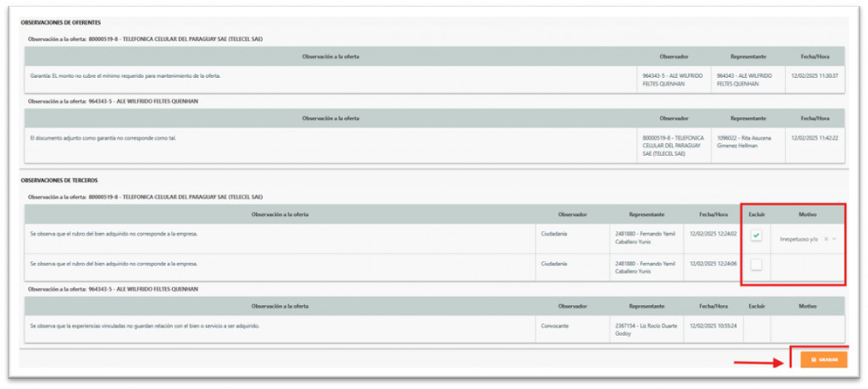Expand the Motivo dropdown arrow

835,240
